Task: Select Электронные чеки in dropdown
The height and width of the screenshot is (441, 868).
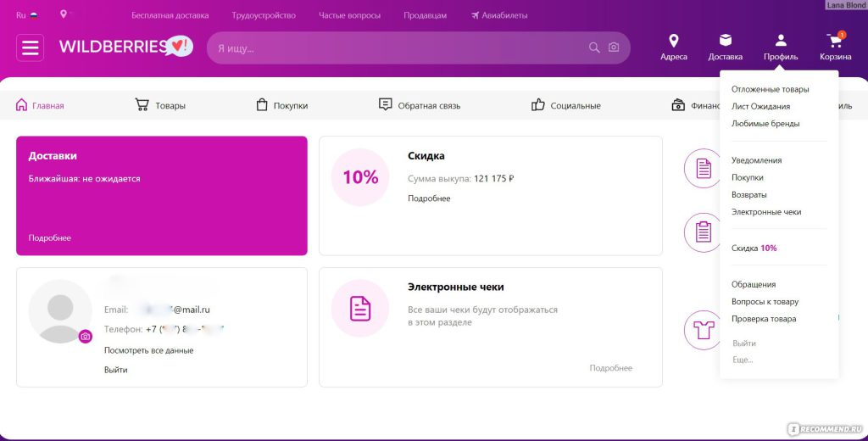Action: (766, 212)
